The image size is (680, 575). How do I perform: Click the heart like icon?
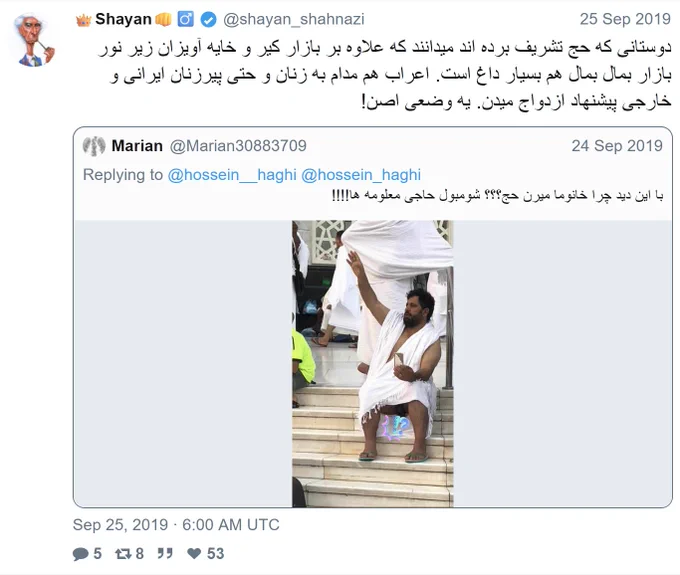click(x=194, y=553)
